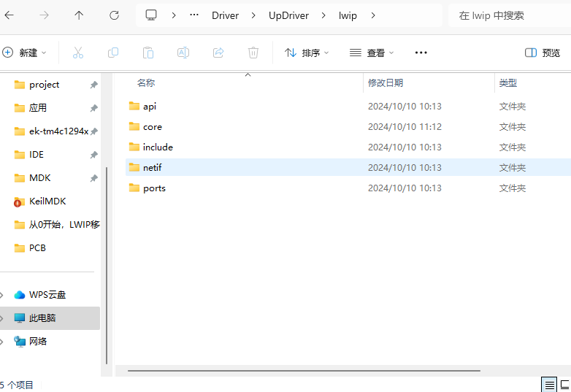Screen dimensions: 571x392
Task: Unpin the project folder from Quick Access
Action: click(93, 85)
